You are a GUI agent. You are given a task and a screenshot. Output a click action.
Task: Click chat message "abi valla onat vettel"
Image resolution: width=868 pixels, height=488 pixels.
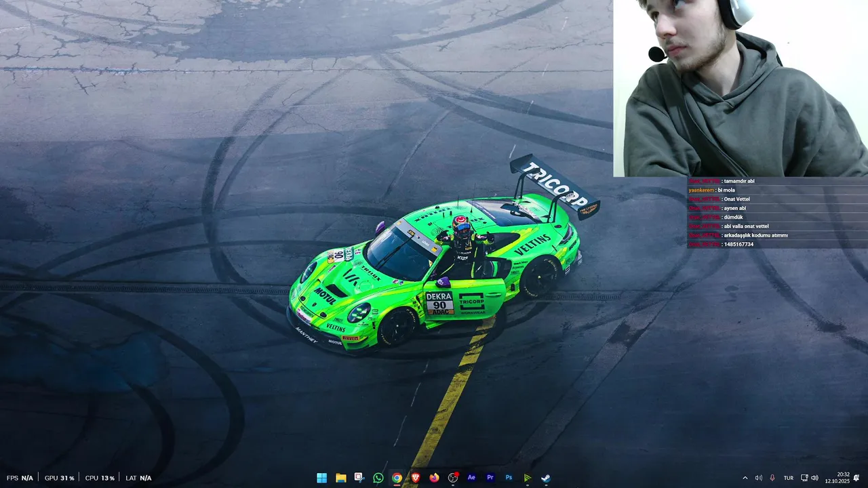(x=746, y=226)
